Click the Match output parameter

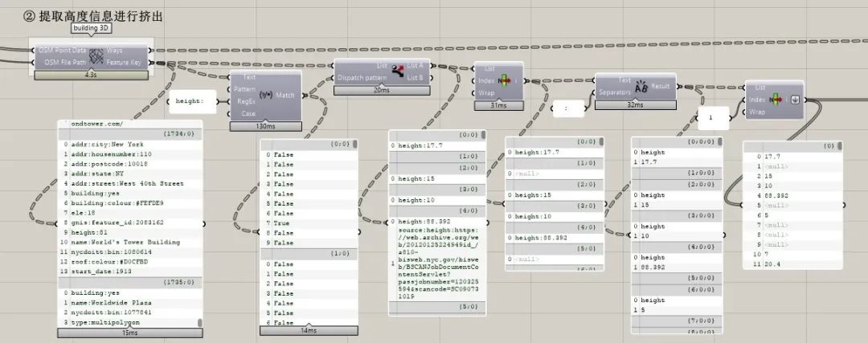285,95
